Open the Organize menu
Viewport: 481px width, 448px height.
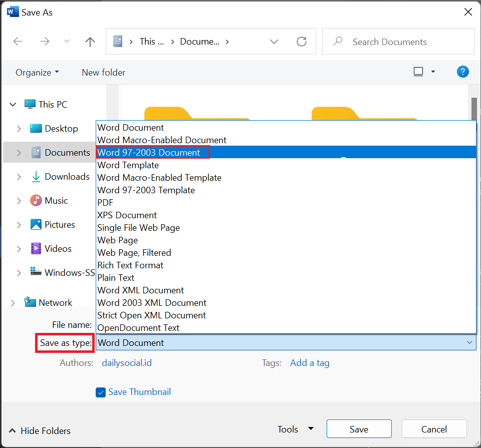point(37,72)
